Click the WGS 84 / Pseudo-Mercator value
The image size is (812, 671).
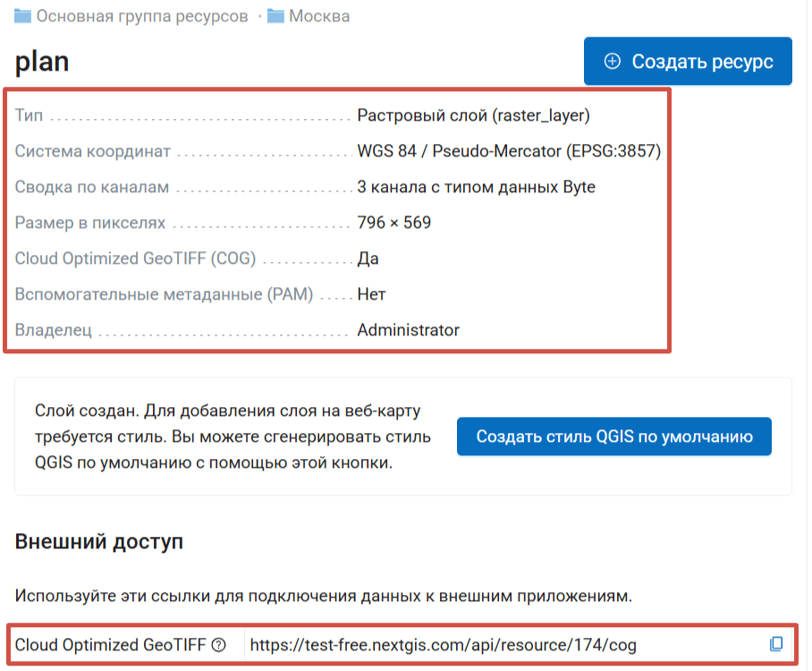[x=508, y=151]
